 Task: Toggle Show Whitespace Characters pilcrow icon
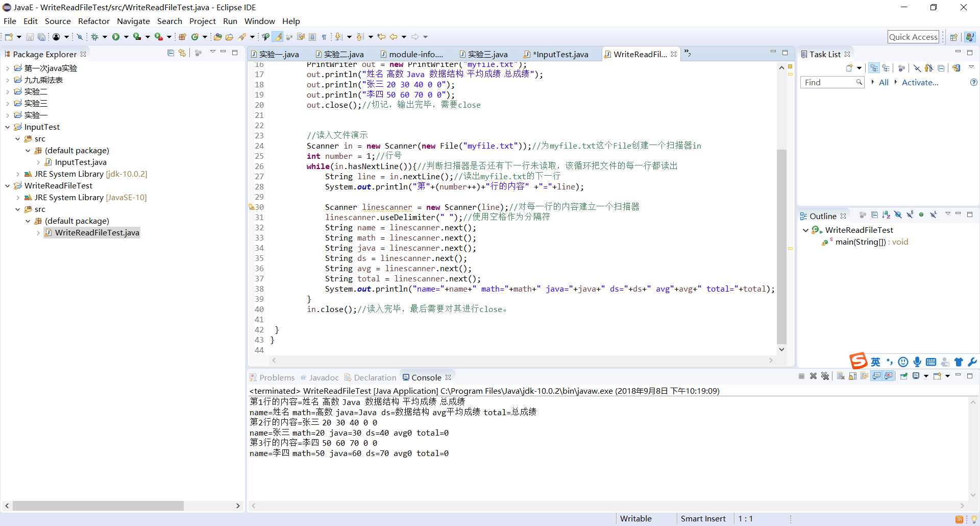coord(324,37)
